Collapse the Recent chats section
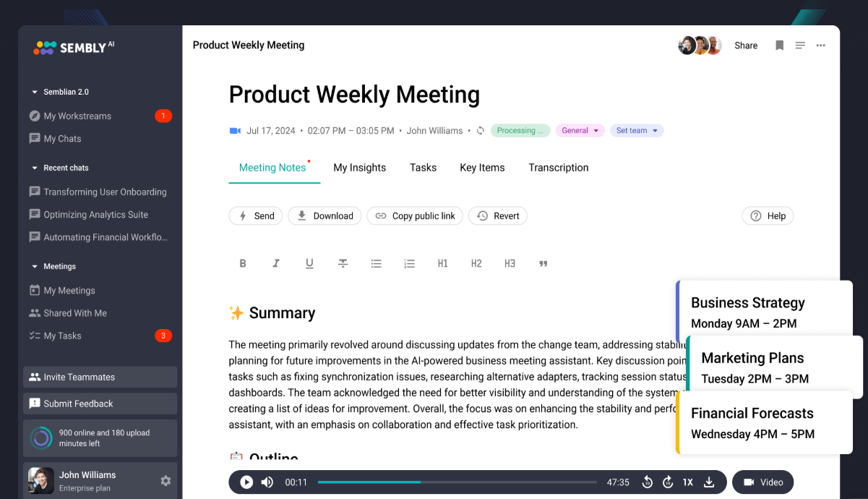 [x=35, y=168]
